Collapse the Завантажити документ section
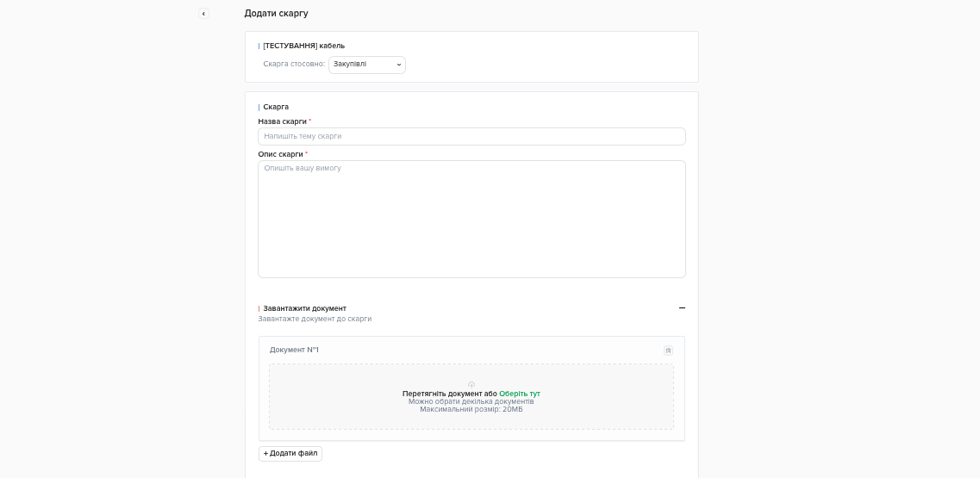The width and height of the screenshot is (980, 478). (682, 308)
